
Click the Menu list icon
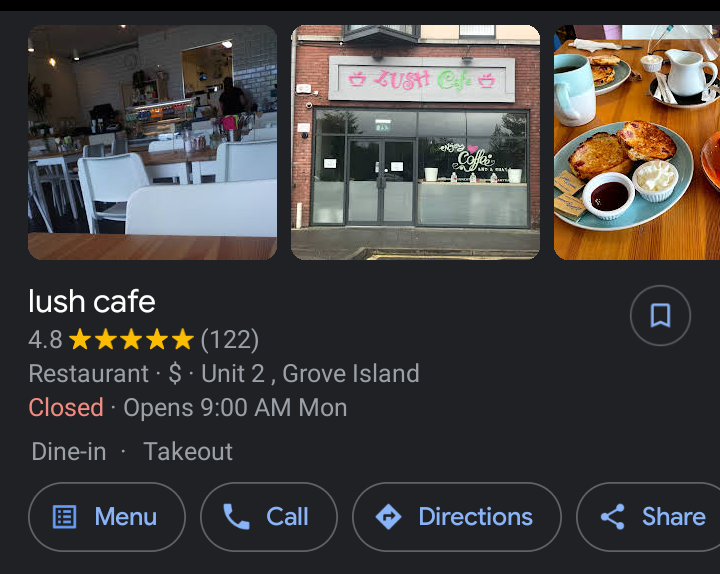[x=65, y=517]
